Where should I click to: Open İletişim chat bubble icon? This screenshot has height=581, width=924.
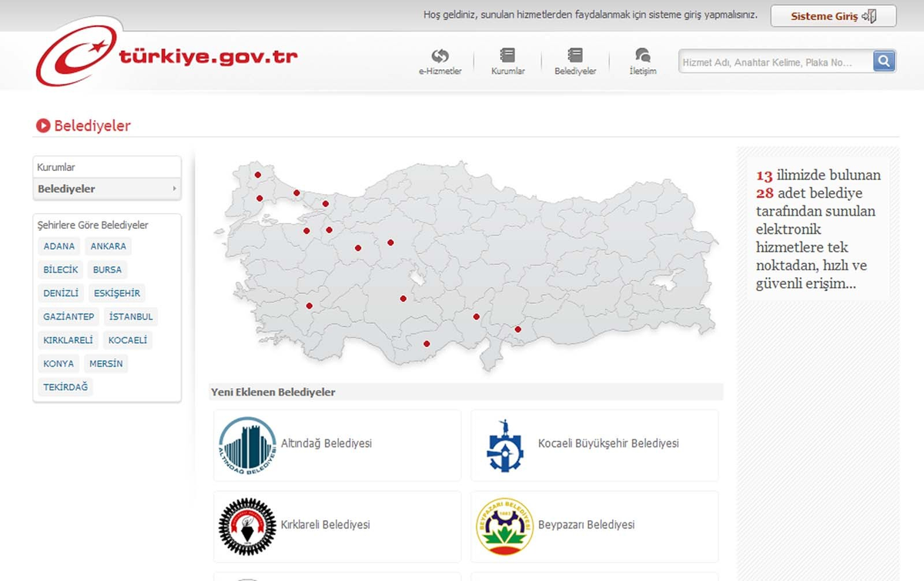[x=642, y=55]
